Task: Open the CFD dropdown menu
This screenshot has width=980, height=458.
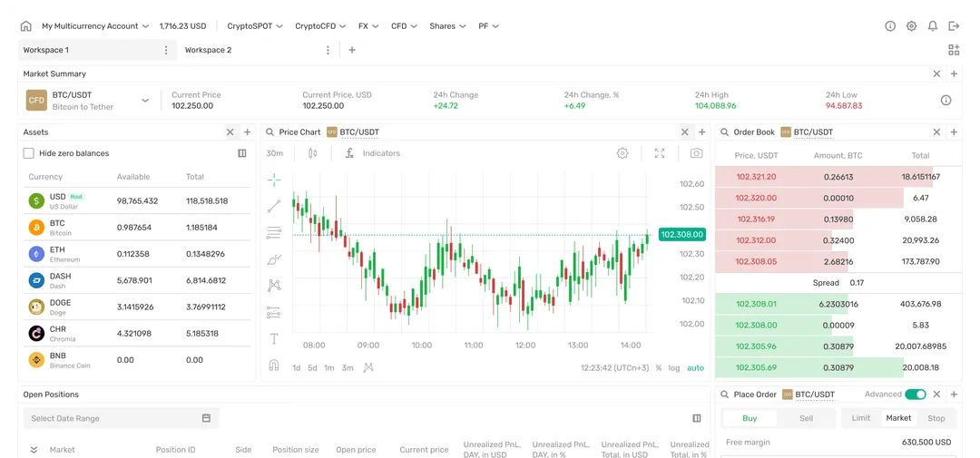Action: [x=405, y=26]
